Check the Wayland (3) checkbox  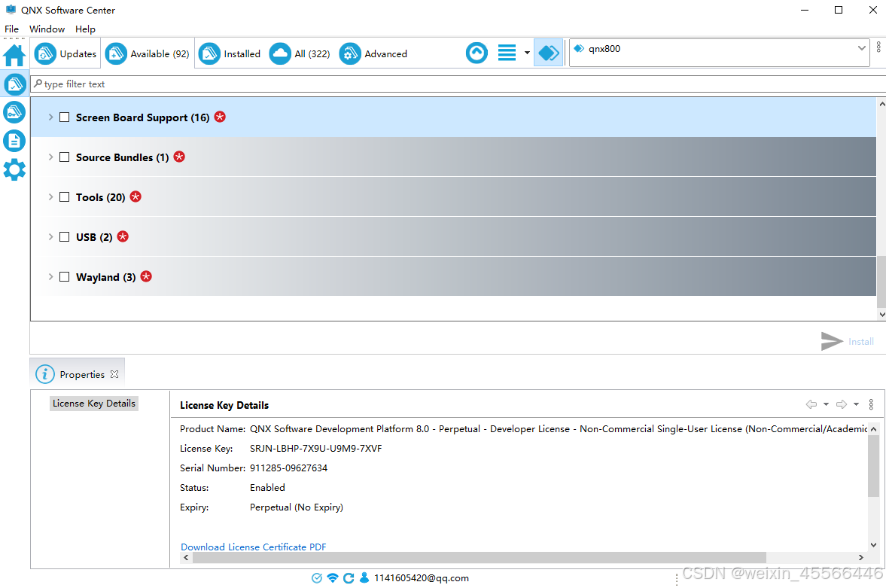(x=65, y=276)
